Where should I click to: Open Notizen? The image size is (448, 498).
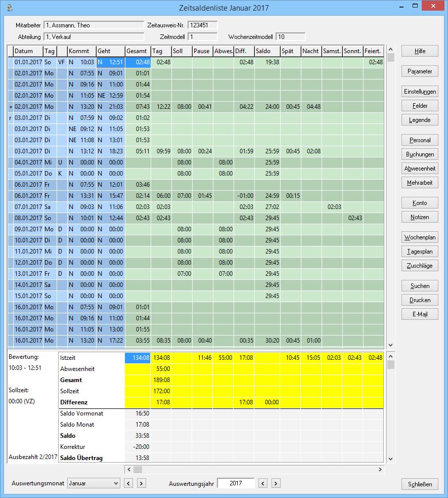click(420, 217)
